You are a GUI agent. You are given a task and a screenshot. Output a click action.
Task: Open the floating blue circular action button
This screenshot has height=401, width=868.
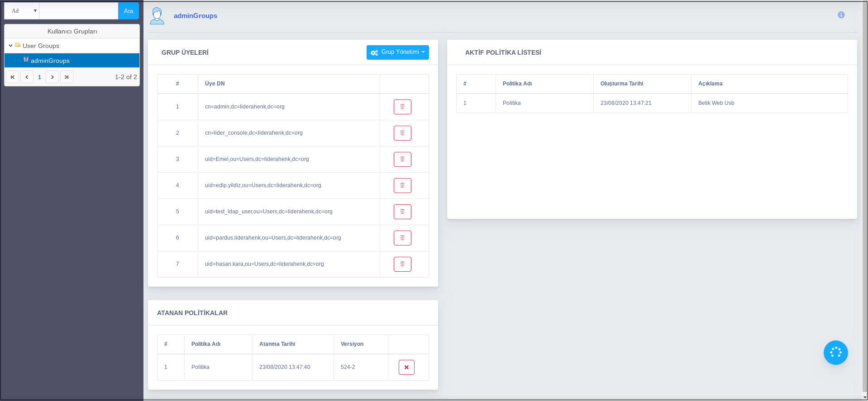(x=835, y=353)
